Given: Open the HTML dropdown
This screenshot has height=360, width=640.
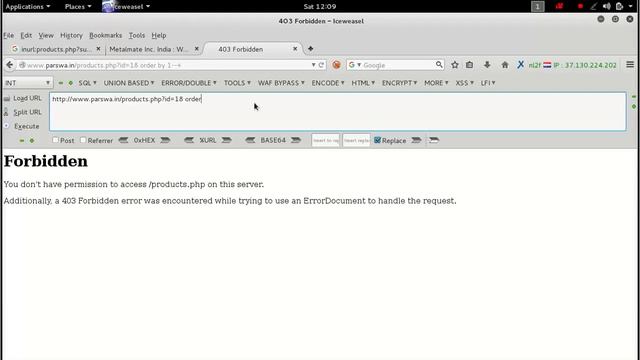Looking at the screenshot, I should [363, 83].
